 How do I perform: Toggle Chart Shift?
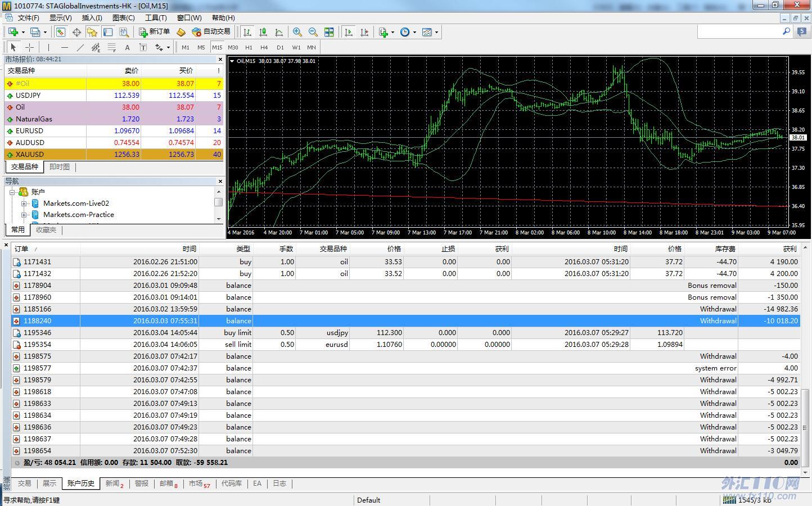(x=364, y=32)
